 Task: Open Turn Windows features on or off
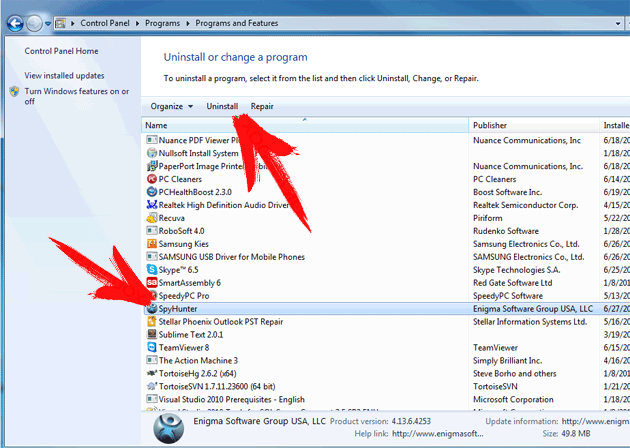77,96
